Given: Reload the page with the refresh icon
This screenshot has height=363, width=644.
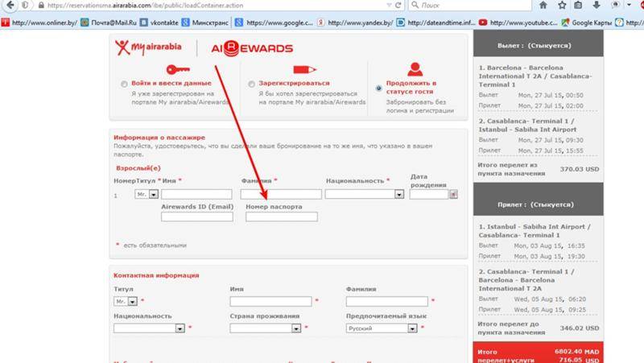Looking at the screenshot, I should pyautogui.click(x=398, y=6).
